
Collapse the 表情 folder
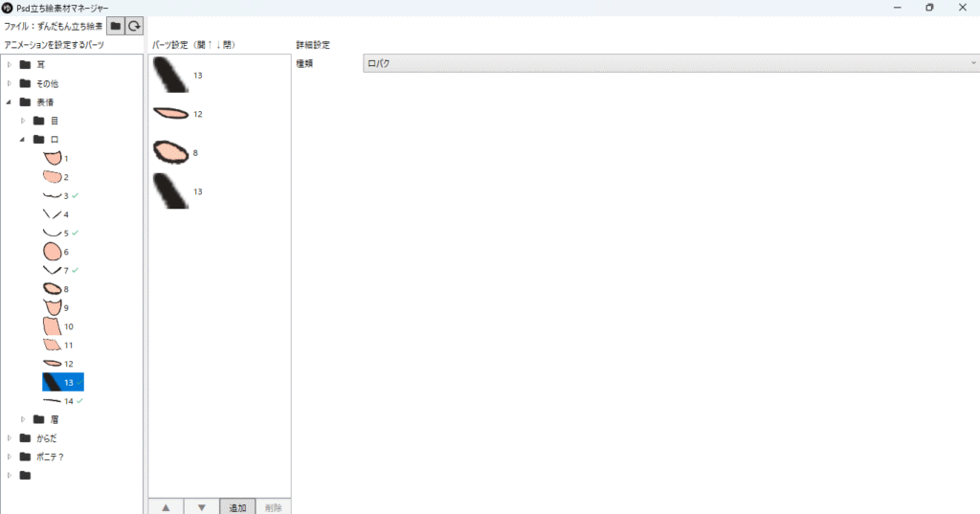pos(10,102)
